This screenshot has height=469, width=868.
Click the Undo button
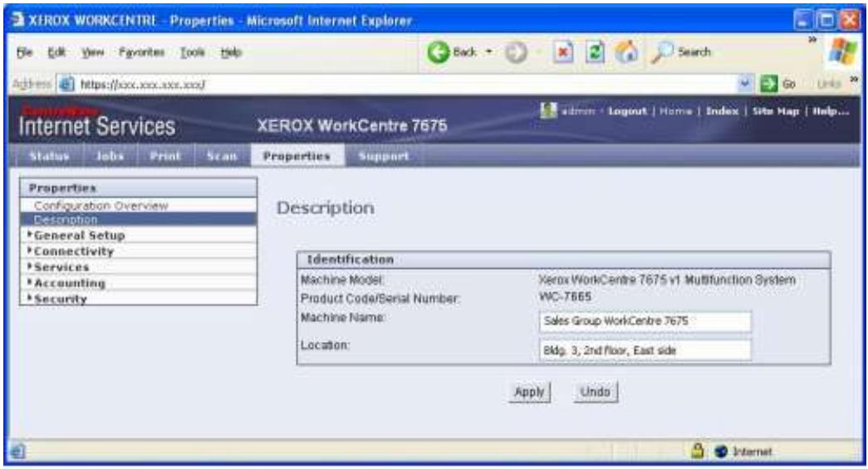(595, 392)
